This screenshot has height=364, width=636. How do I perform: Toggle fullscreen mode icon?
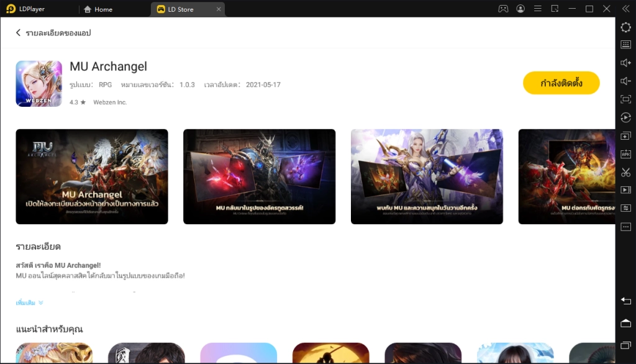(626, 98)
